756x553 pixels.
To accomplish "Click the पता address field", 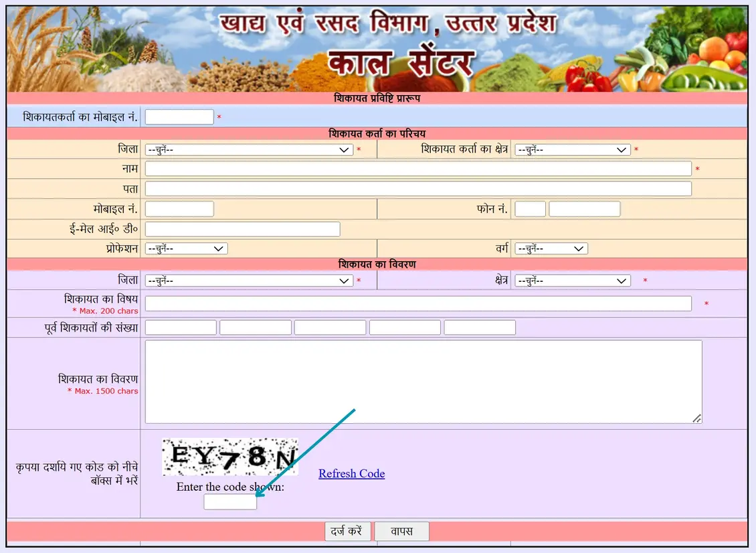I will (x=419, y=188).
